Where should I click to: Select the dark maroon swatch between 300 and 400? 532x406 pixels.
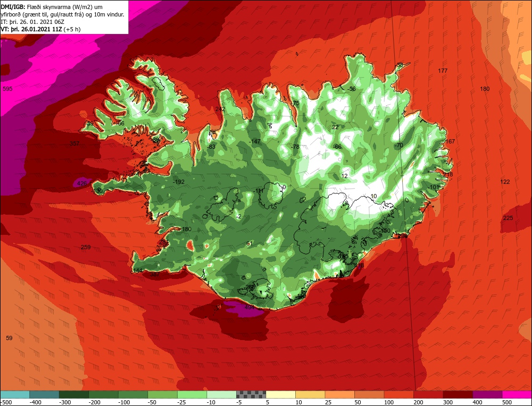pos(458,394)
